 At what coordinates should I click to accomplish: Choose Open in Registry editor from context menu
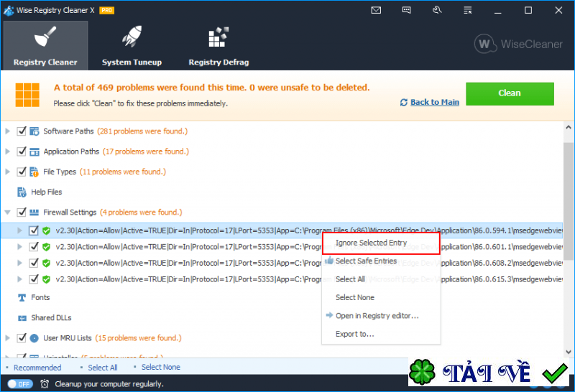[381, 316]
